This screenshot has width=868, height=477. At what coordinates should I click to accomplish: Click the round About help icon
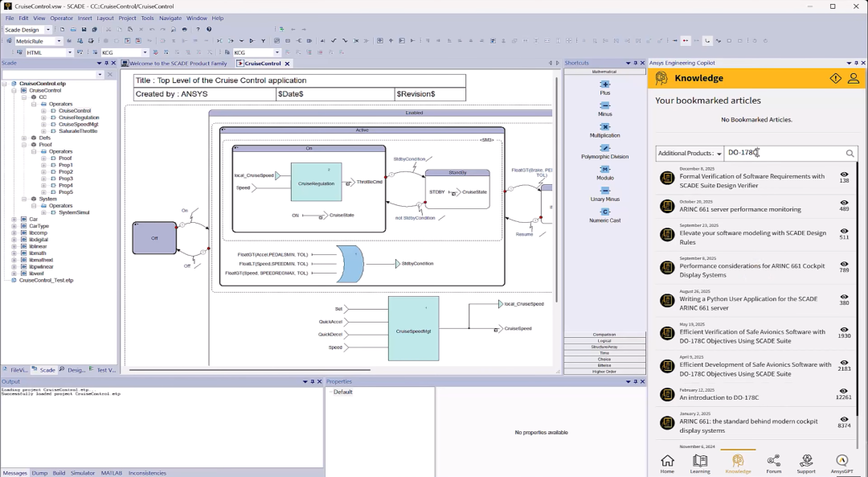[x=209, y=30]
